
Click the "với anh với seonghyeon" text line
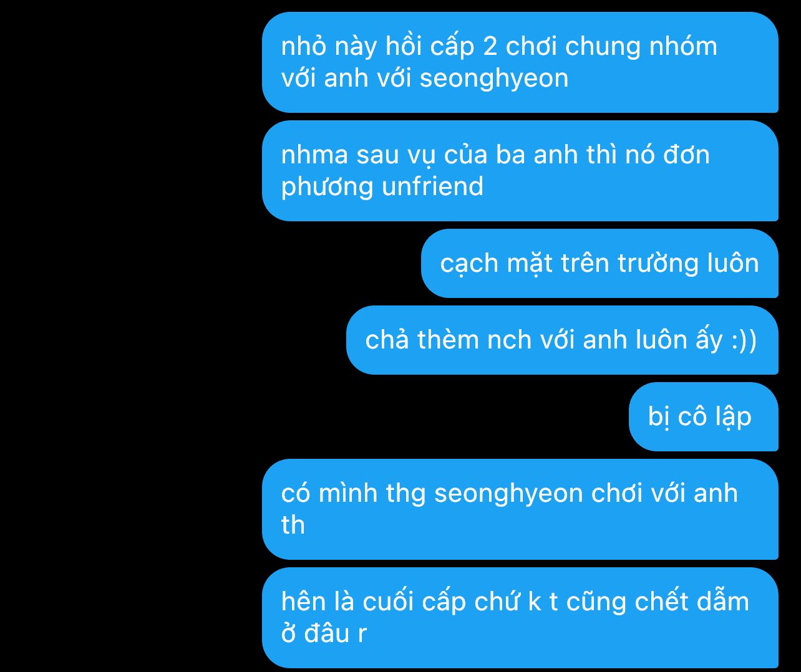point(425,79)
